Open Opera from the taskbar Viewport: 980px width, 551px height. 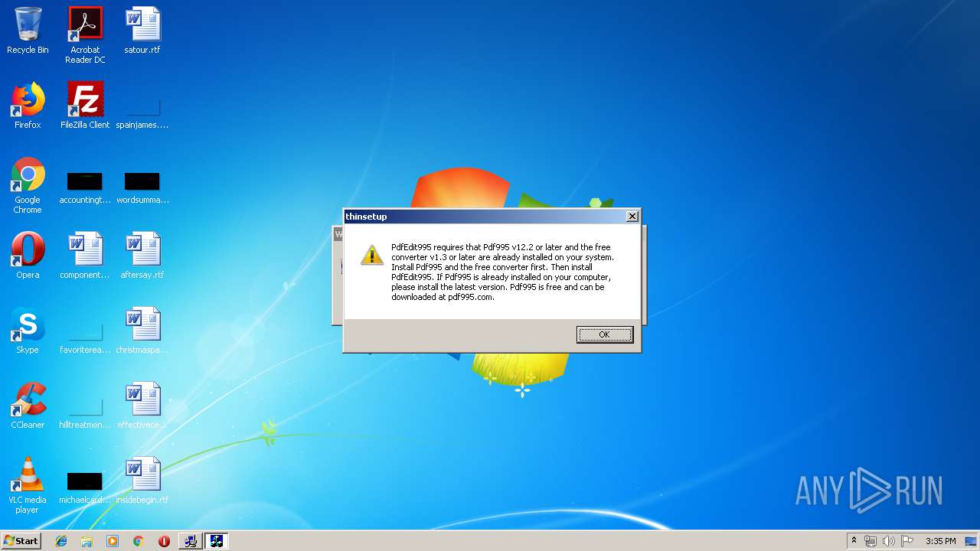[164, 541]
